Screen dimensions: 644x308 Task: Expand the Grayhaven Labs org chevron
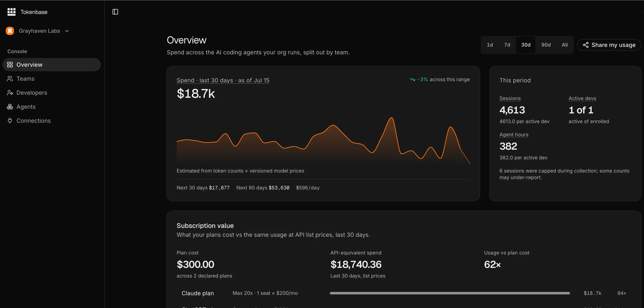[67, 31]
